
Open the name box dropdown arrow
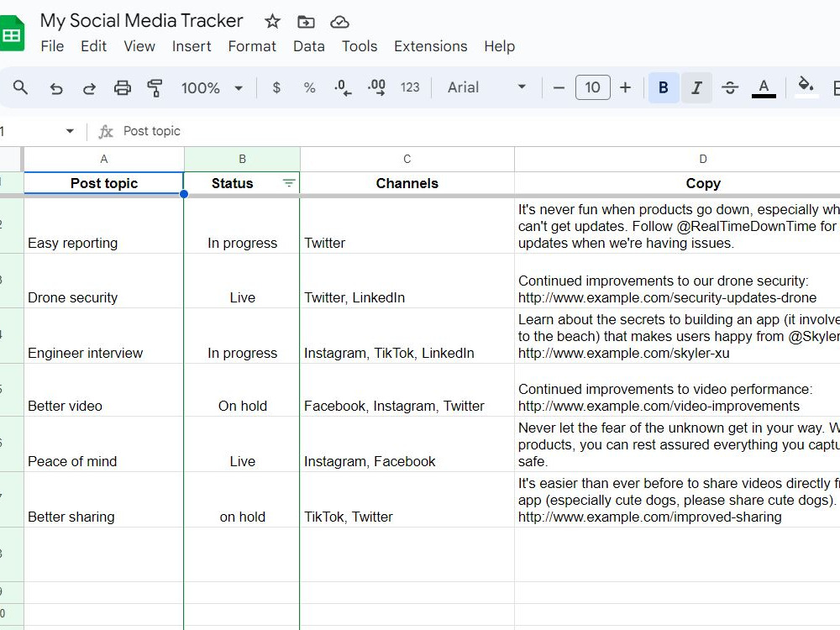click(x=70, y=131)
